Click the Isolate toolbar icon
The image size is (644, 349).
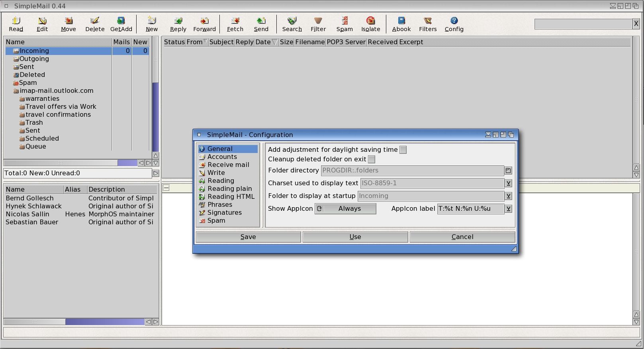pos(371,24)
